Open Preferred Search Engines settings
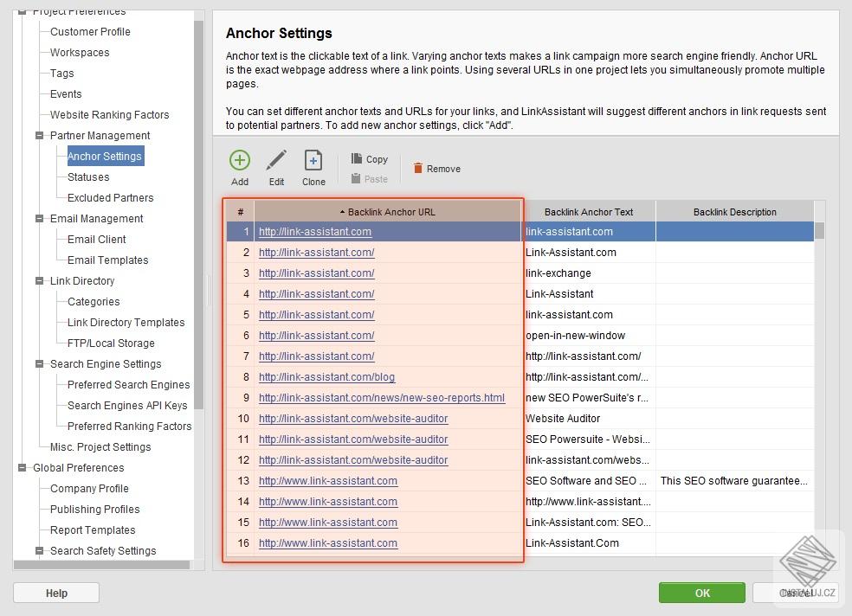 127,384
